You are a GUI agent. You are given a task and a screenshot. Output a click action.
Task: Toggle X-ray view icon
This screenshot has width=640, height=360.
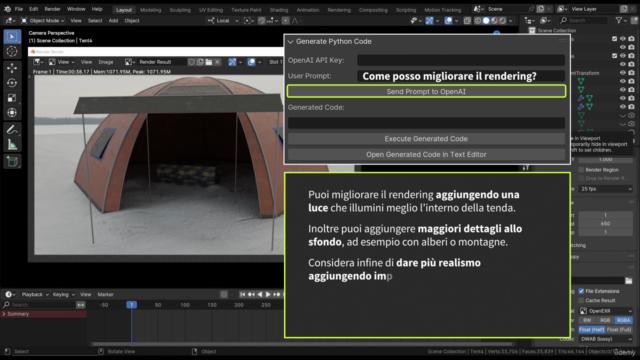467,20
